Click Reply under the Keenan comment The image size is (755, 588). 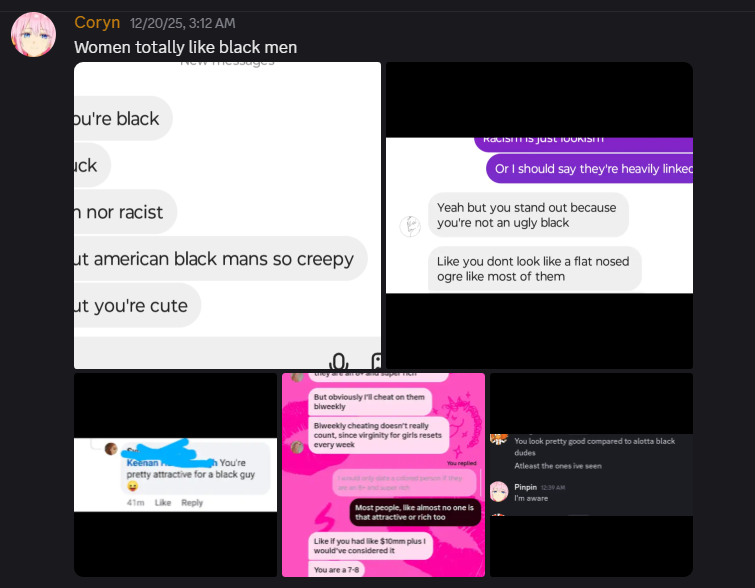coord(192,502)
